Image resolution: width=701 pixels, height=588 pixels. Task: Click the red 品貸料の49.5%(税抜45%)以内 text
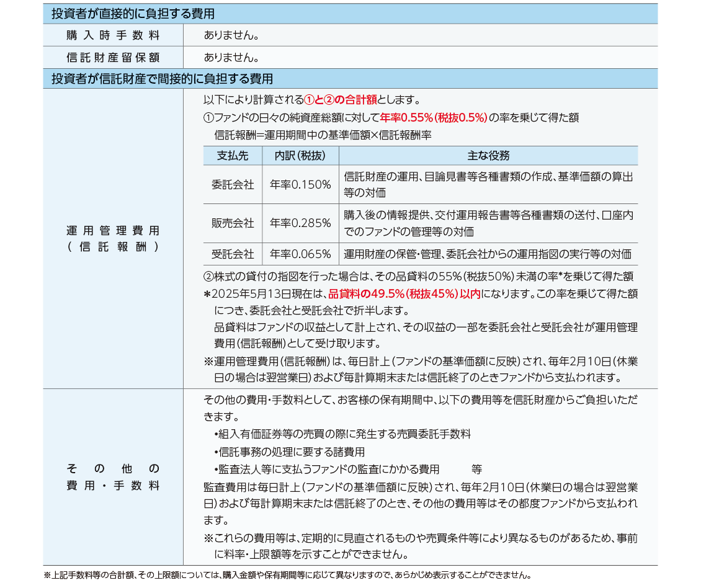[x=404, y=294]
